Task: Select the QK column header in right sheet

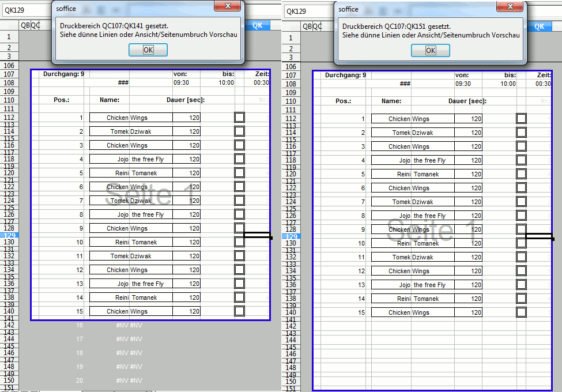Action: coord(539,26)
